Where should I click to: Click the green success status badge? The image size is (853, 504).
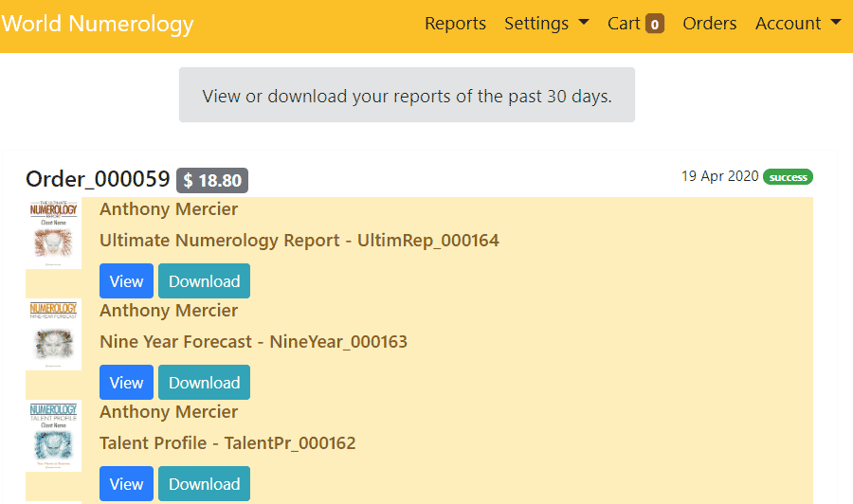pos(788,177)
